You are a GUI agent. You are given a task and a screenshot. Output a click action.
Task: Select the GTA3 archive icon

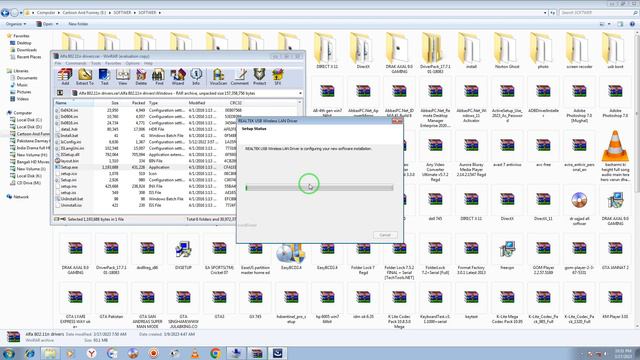point(219,302)
